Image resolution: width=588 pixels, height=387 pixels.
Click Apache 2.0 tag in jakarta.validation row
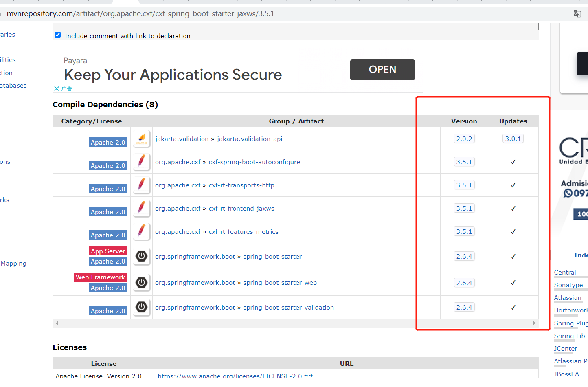pyautogui.click(x=108, y=142)
